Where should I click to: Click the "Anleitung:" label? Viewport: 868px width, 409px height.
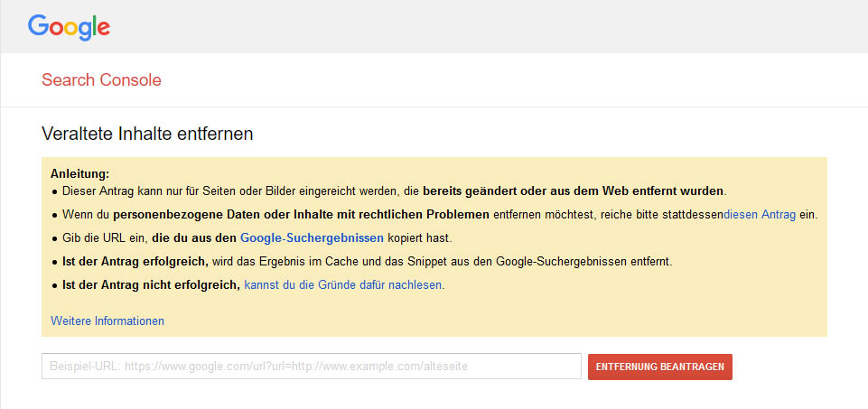coord(79,173)
